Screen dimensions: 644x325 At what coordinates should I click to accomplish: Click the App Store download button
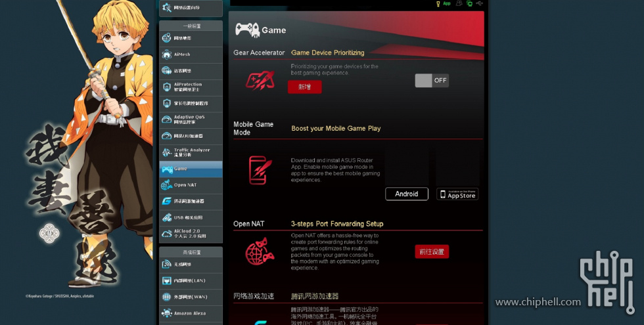[x=457, y=194]
